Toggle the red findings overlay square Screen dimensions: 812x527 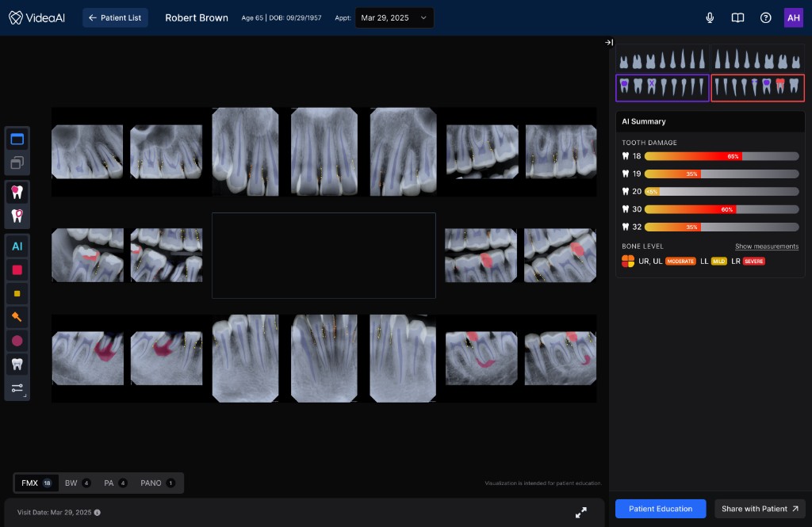tap(17, 270)
